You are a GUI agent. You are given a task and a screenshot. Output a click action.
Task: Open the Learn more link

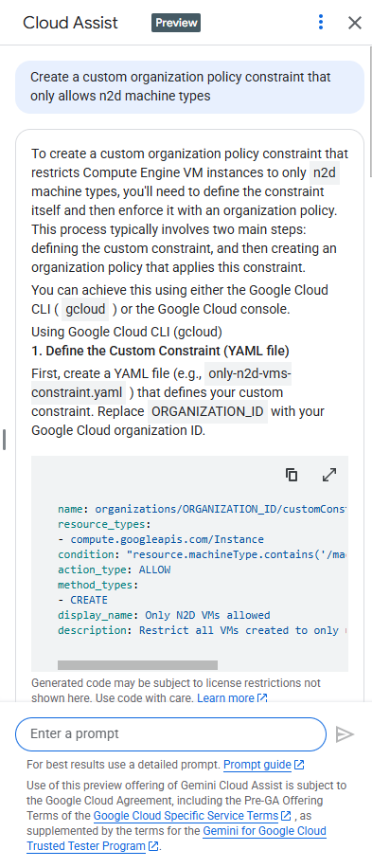point(232,698)
